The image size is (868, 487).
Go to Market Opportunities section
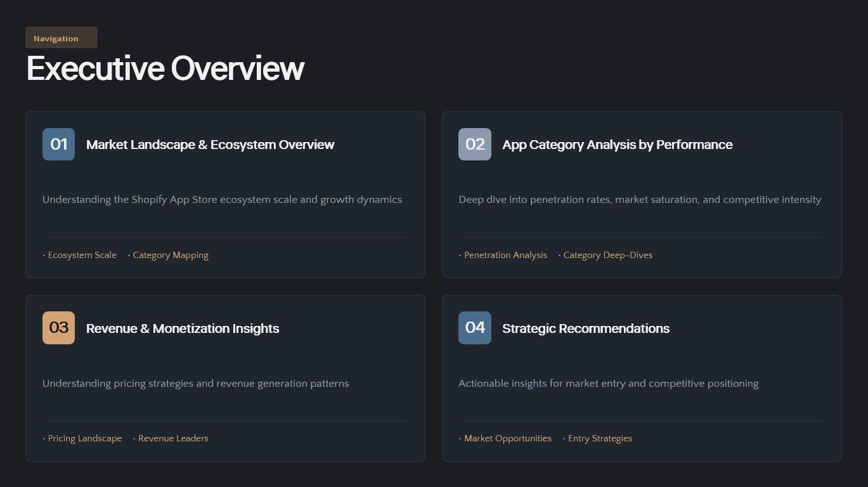coord(507,439)
